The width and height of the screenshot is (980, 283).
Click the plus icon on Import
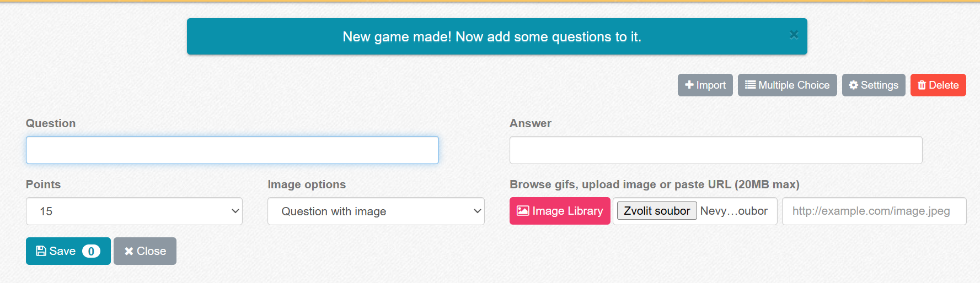[689, 85]
